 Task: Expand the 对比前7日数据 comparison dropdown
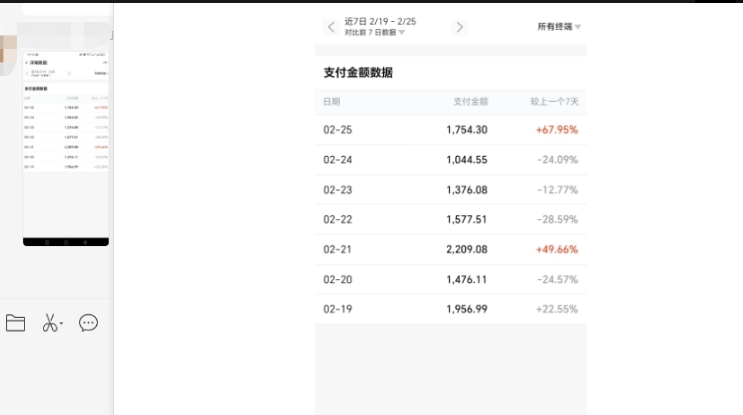375,33
